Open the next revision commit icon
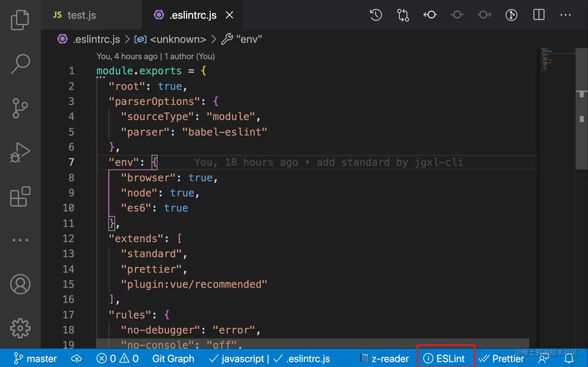The height and width of the screenshot is (367, 588). (x=485, y=15)
